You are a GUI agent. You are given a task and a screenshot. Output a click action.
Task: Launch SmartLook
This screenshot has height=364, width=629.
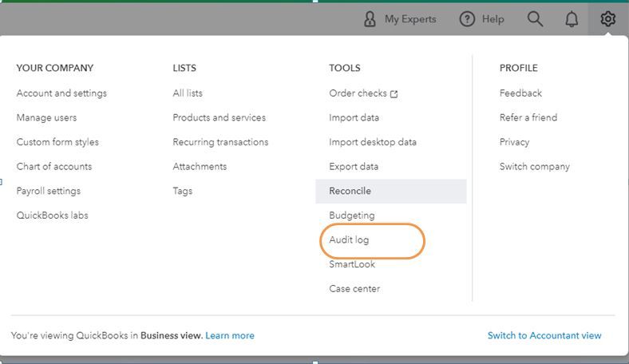point(352,264)
